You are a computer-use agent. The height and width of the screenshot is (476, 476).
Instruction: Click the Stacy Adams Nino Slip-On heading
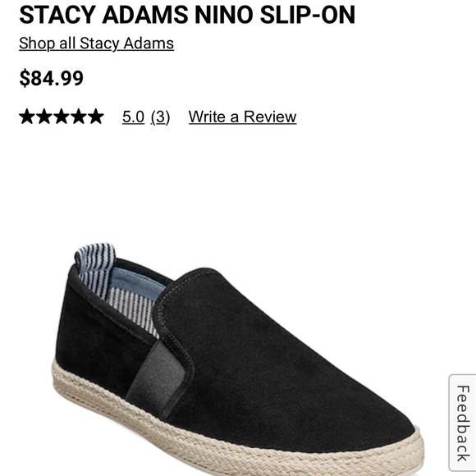coord(187,15)
